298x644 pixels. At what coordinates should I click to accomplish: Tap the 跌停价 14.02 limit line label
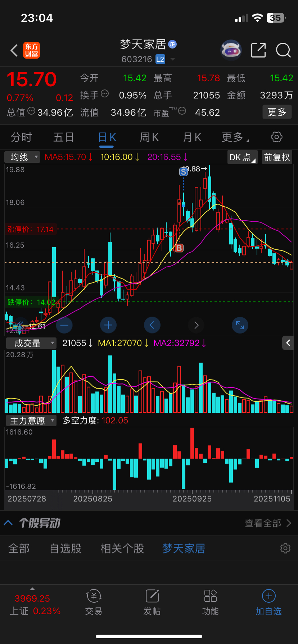31,302
